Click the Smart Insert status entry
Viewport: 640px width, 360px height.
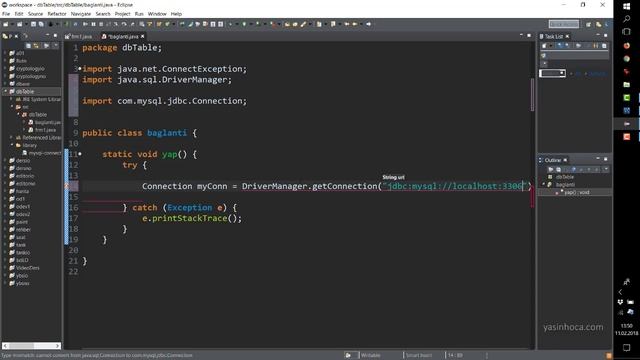pyautogui.click(x=419, y=355)
